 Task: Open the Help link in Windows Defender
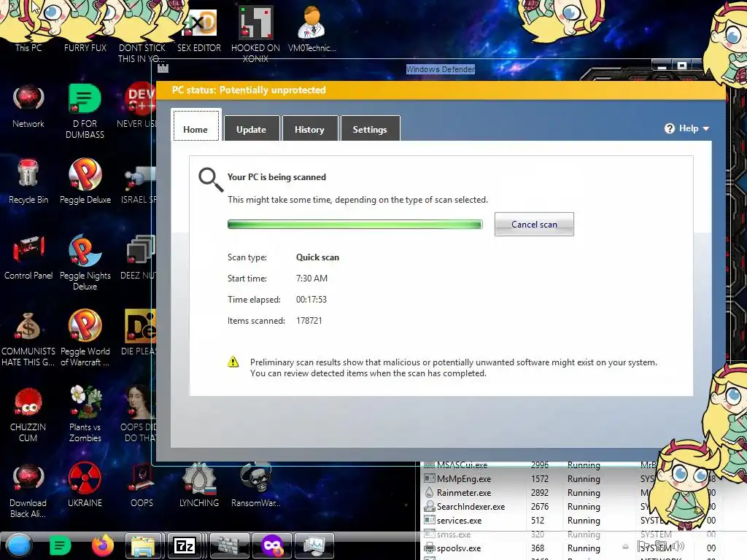pyautogui.click(x=689, y=128)
